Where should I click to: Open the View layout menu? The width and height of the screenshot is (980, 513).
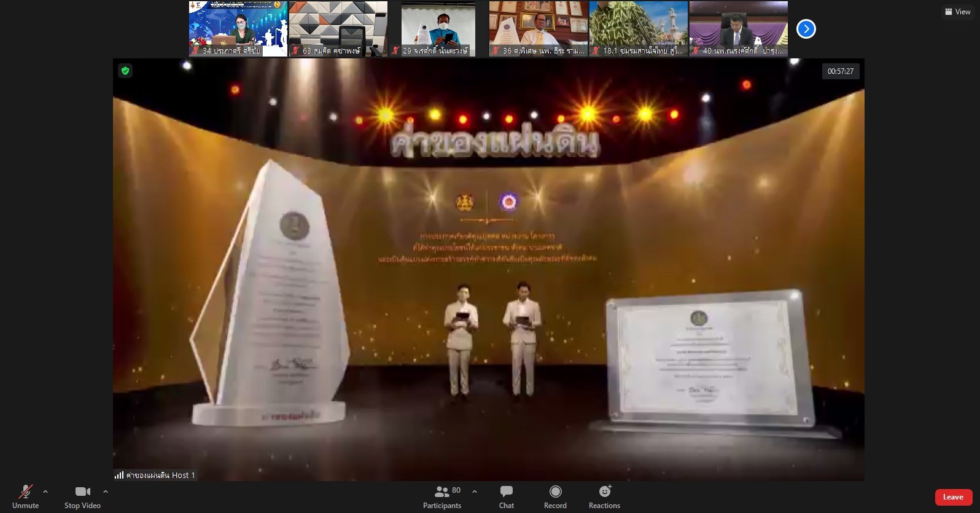point(957,12)
